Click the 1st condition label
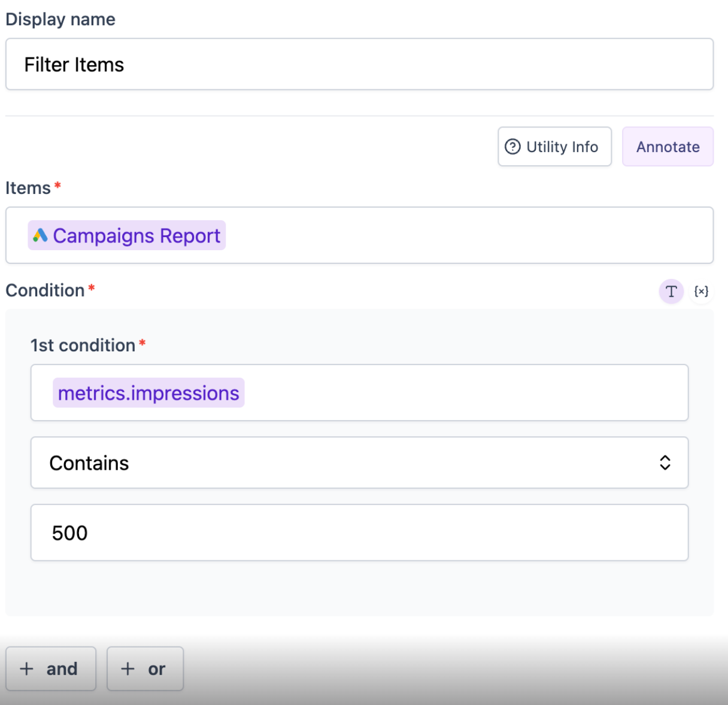Viewport: 728px width, 705px height. (83, 345)
